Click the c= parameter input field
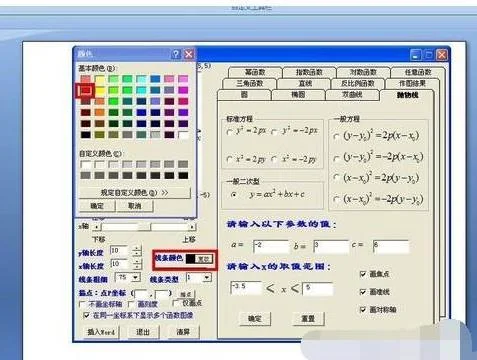477x360 pixels. (391, 247)
